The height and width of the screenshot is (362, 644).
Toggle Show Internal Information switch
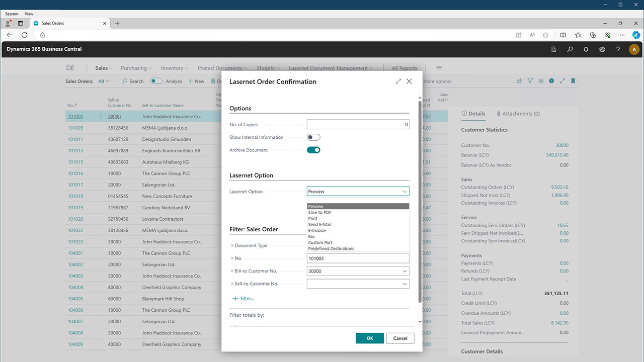[x=313, y=137]
